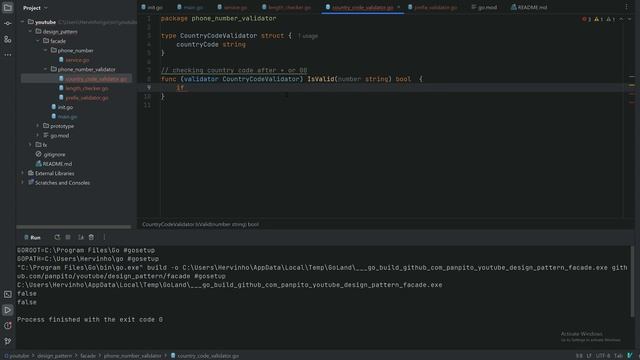The width and height of the screenshot is (640, 360).
Task: Click the CountryCodeValidator.IsValid editor breadcrumb
Action: coord(200,224)
